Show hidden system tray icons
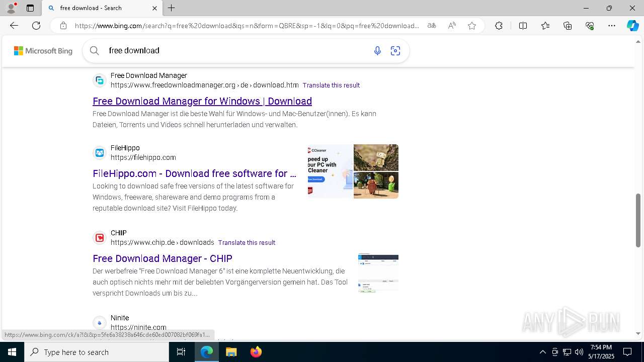This screenshot has width=644, height=362. point(542,352)
